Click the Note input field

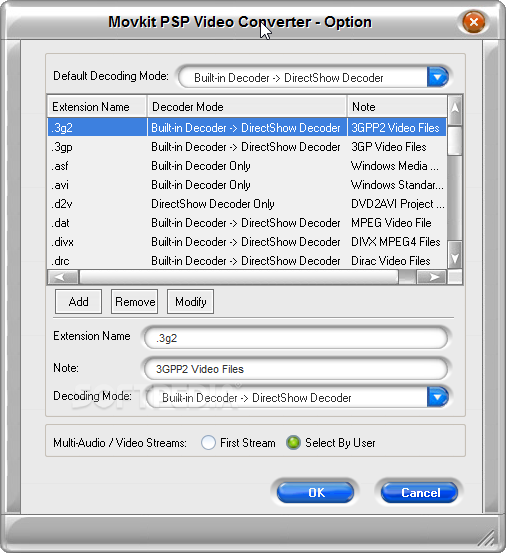pos(296,369)
